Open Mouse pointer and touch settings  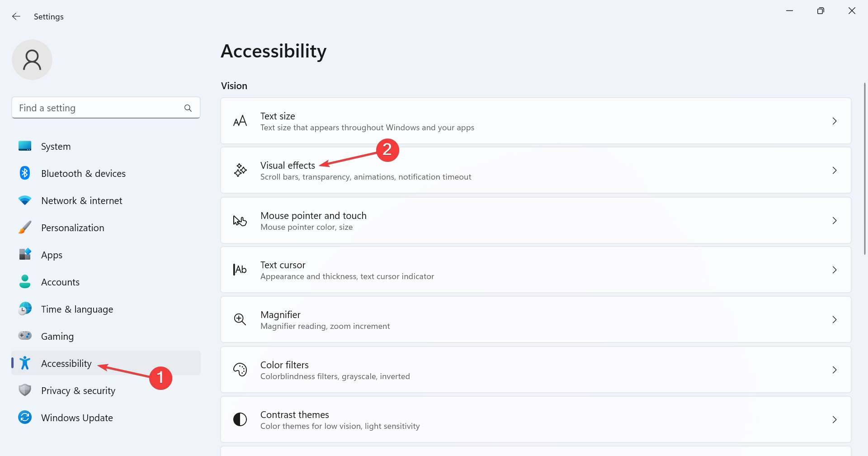coord(313,220)
